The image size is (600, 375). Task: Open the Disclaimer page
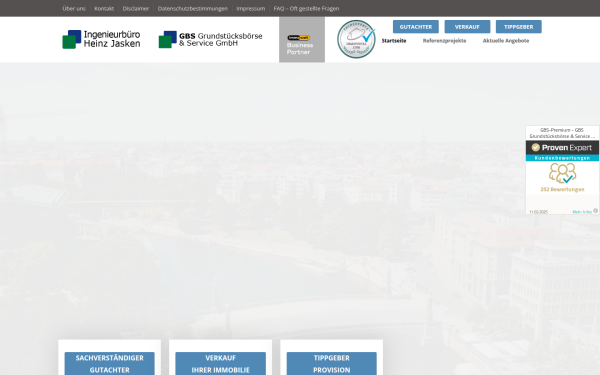(x=136, y=8)
